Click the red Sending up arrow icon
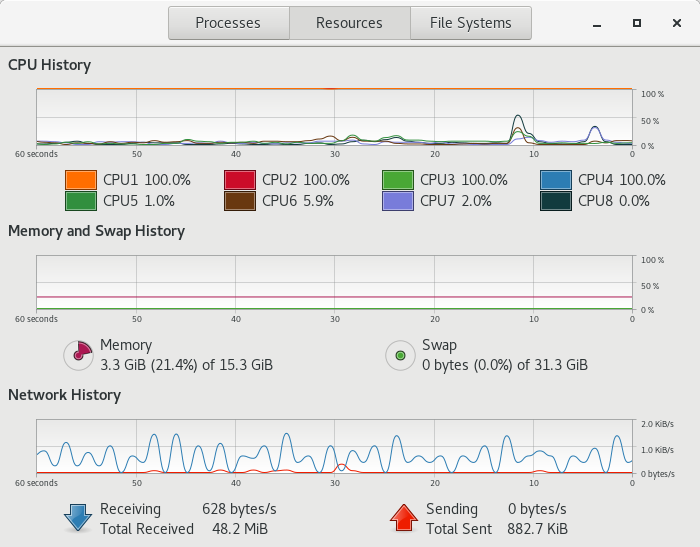Image resolution: width=700 pixels, height=547 pixels. (x=404, y=518)
